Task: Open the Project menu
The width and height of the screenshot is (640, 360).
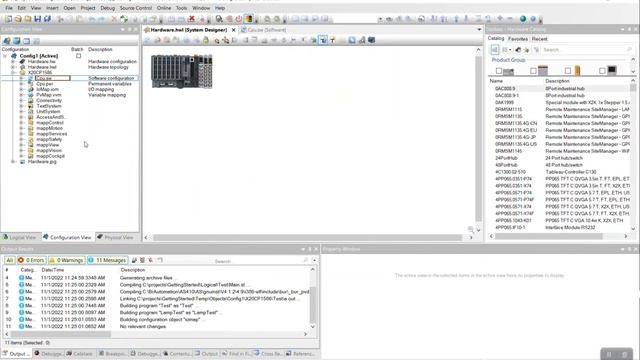Action: point(88,8)
